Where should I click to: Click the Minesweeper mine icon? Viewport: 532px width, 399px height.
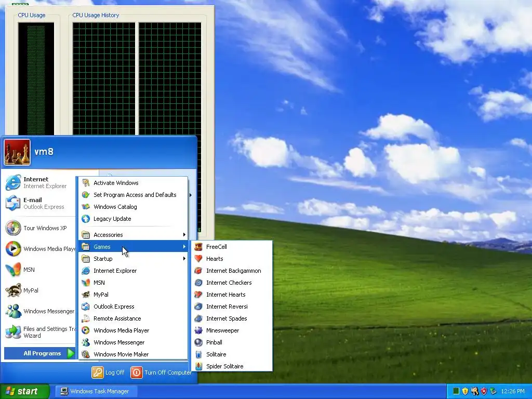click(198, 330)
